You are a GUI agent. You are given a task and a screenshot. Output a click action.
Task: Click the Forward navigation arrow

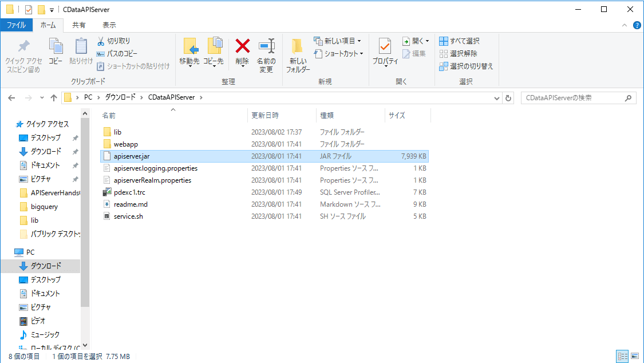(29, 98)
